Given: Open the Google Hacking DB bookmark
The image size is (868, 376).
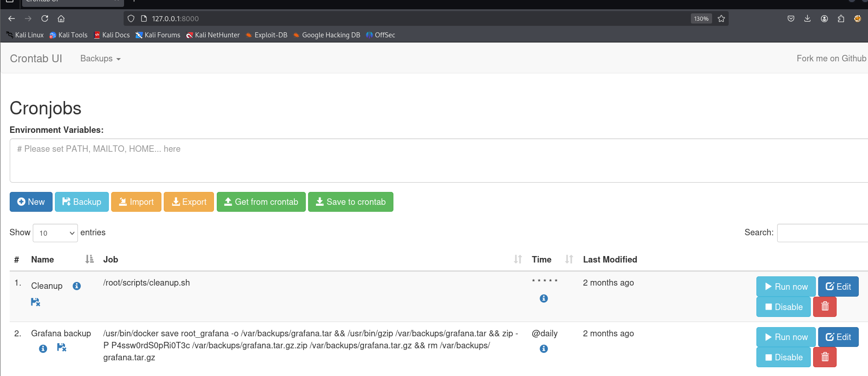Looking at the screenshot, I should click(x=327, y=35).
